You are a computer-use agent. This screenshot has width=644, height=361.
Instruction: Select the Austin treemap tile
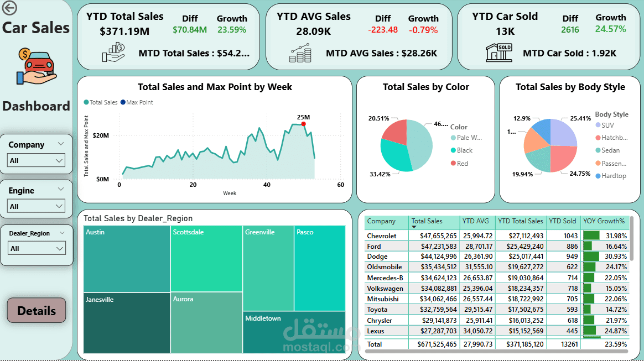[x=127, y=258]
